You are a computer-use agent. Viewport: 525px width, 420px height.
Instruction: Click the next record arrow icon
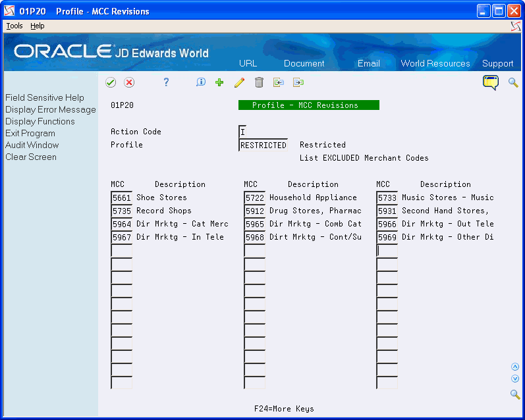pyautogui.click(x=298, y=82)
